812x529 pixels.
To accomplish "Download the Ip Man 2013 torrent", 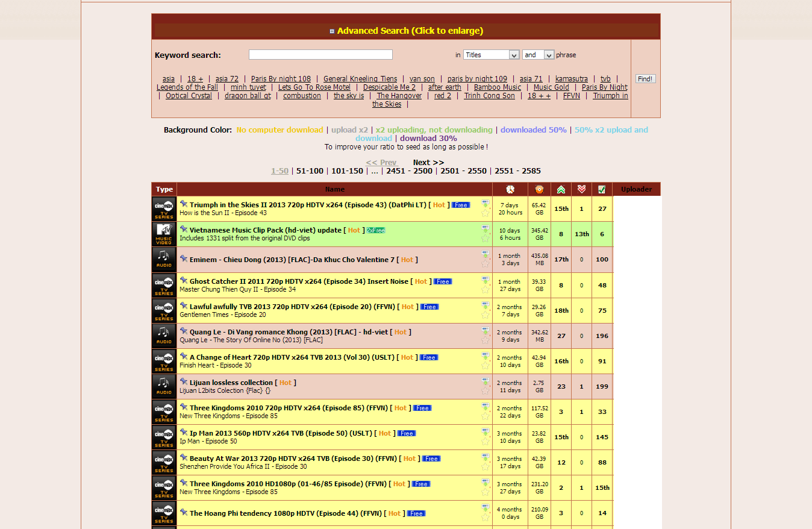I will point(486,431).
